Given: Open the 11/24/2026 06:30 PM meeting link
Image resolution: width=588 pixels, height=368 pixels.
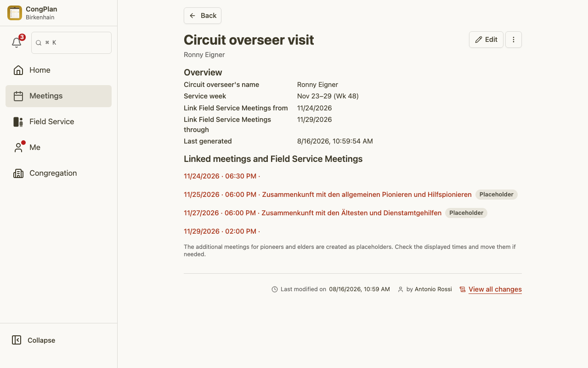Looking at the screenshot, I should coord(222,176).
